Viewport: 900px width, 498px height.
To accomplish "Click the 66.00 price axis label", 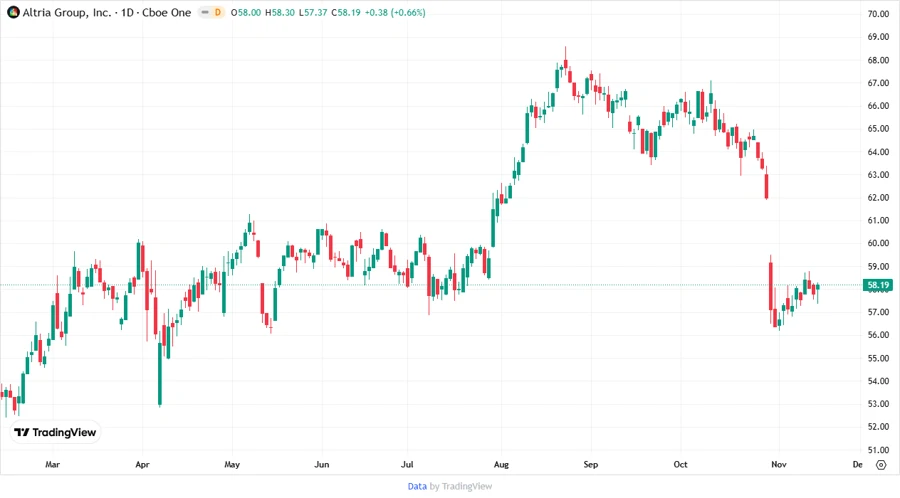I will pyautogui.click(x=878, y=106).
